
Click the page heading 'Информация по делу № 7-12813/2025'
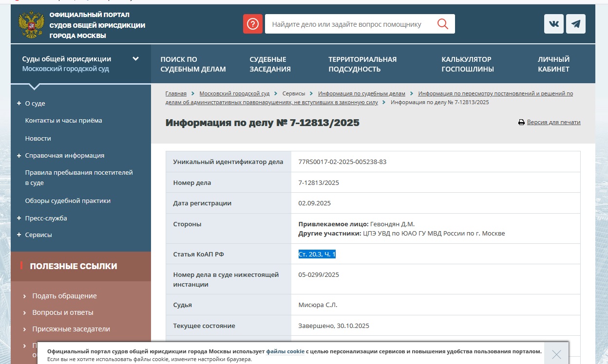pos(263,123)
